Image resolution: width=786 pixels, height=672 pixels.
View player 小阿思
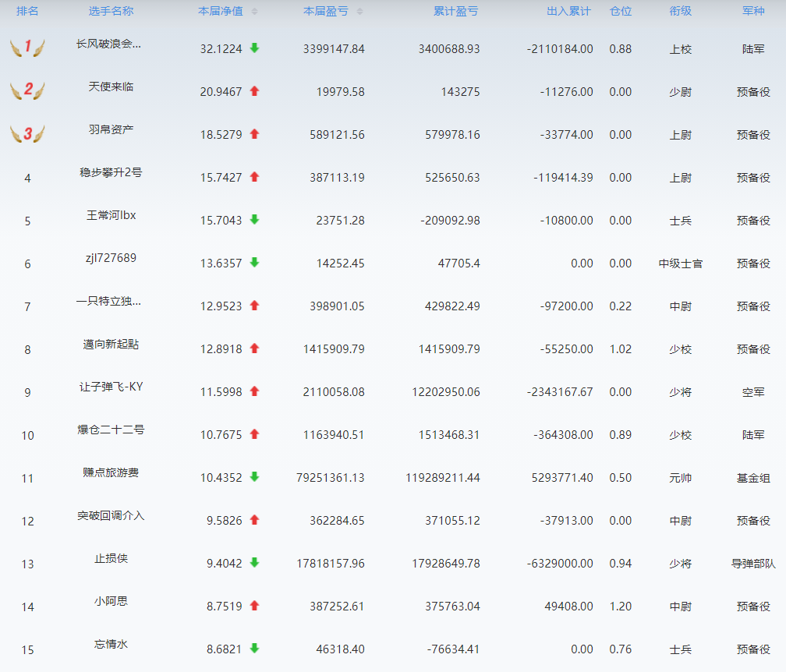[111, 601]
